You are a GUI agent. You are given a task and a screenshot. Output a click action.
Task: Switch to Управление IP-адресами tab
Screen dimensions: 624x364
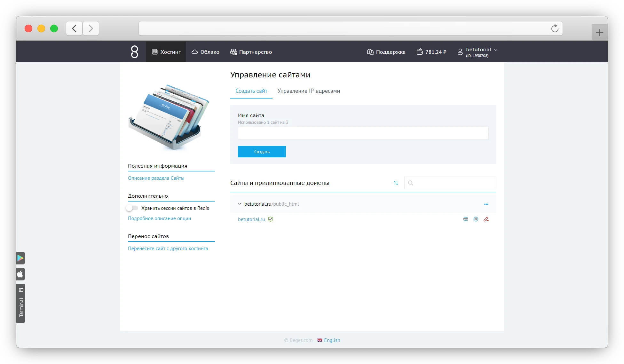pyautogui.click(x=308, y=91)
